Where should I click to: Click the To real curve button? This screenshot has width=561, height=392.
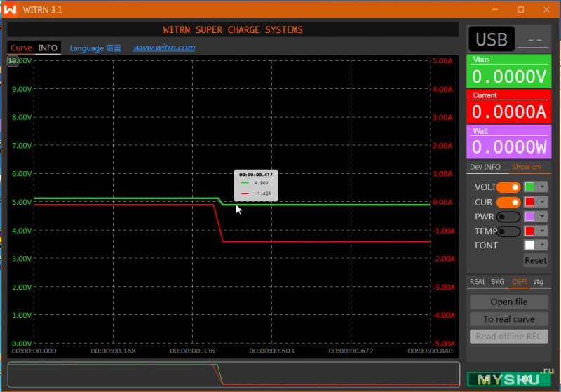coord(509,319)
